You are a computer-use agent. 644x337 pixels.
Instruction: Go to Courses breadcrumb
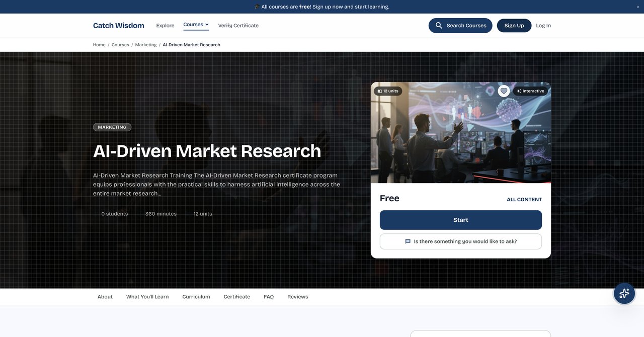pyautogui.click(x=120, y=45)
